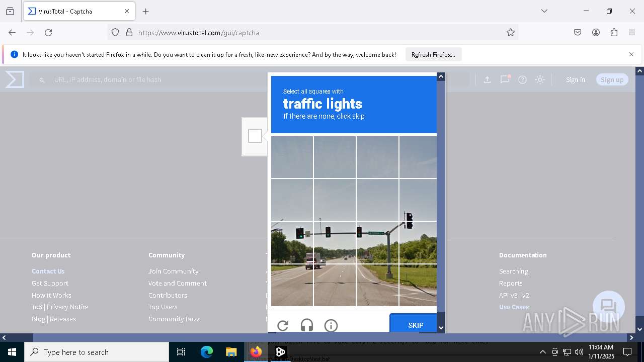The height and width of the screenshot is (362, 644).
Task: Open the Community Buzz link
Action: [174, 319]
